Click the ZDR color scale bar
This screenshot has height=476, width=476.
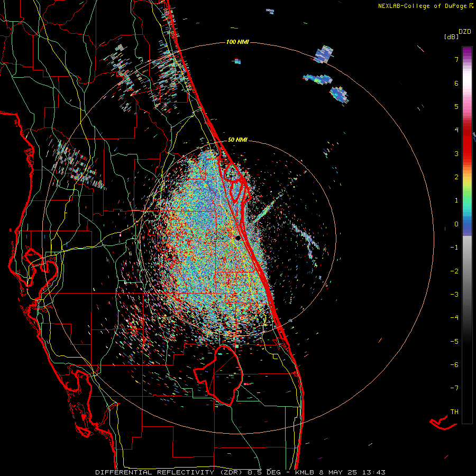click(467, 235)
